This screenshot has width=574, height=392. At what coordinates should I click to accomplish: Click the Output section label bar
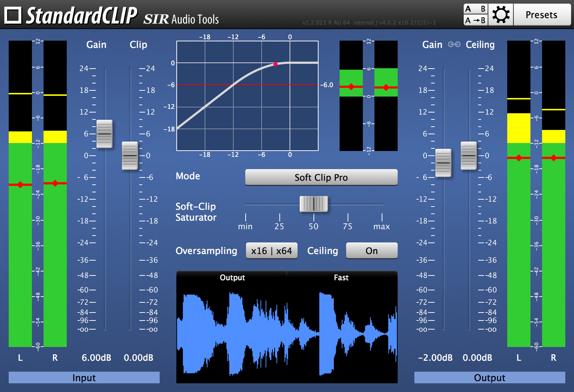[x=490, y=377]
